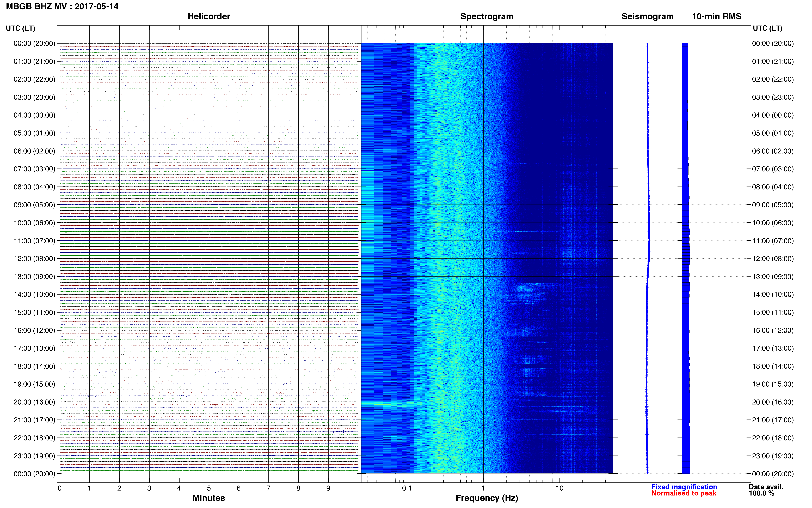The height and width of the screenshot is (508, 812).
Task: Click right-side time label '22:00 (18:00)'
Action: (x=773, y=438)
